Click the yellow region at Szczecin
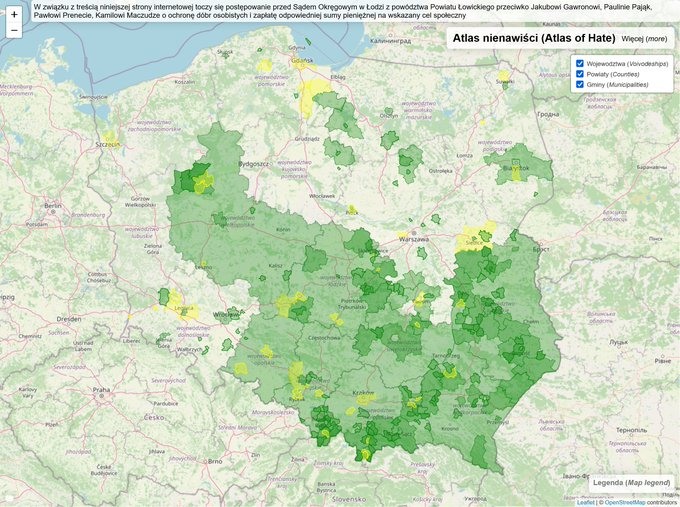Viewport: 680px width, 507px height. pyautogui.click(x=110, y=140)
